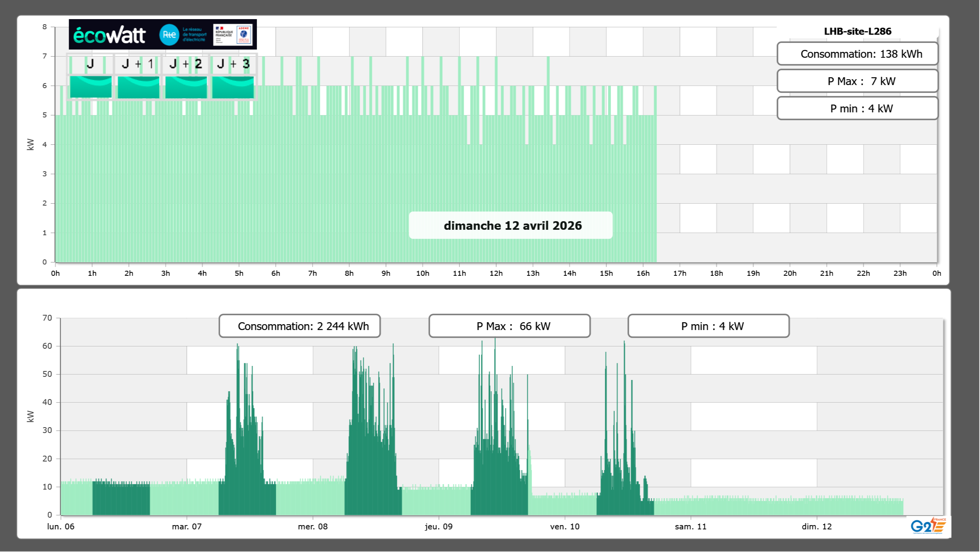Click the LHB-site-L286 site title
This screenshot has width=980, height=552.
[x=857, y=31]
